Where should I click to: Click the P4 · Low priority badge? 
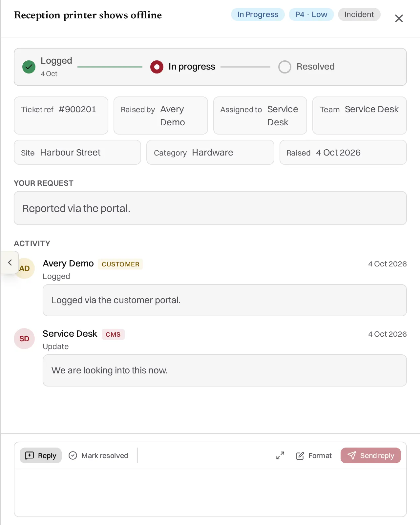tap(311, 14)
